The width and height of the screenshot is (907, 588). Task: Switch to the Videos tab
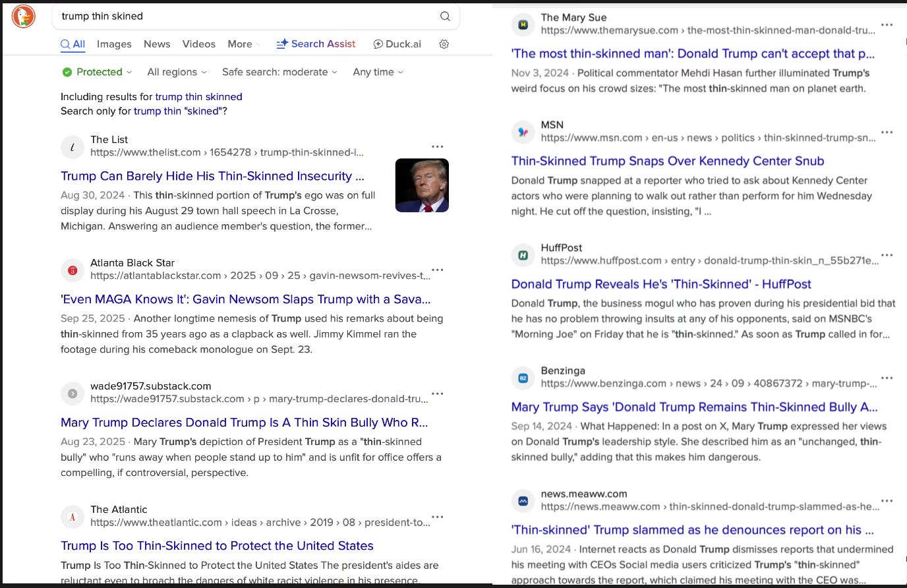pyautogui.click(x=199, y=44)
